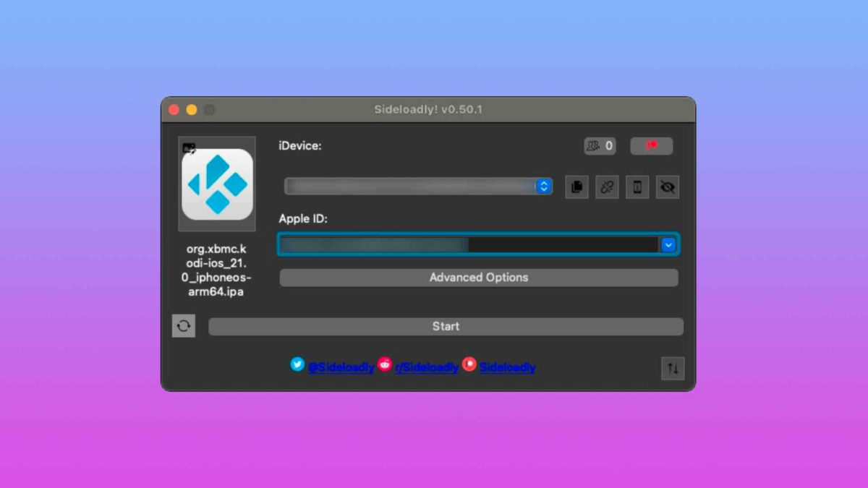868x488 pixels.
Task: Click the red Reddit icon
Action: click(x=385, y=364)
